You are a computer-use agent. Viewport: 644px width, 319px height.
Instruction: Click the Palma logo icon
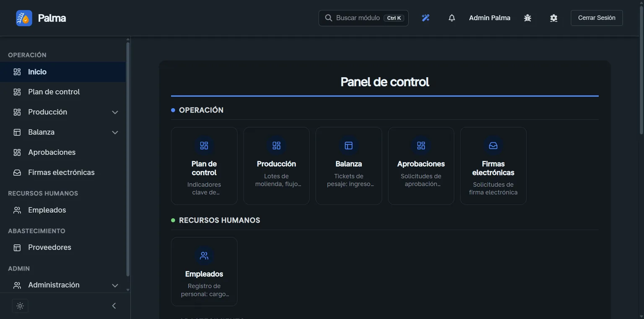(x=24, y=18)
